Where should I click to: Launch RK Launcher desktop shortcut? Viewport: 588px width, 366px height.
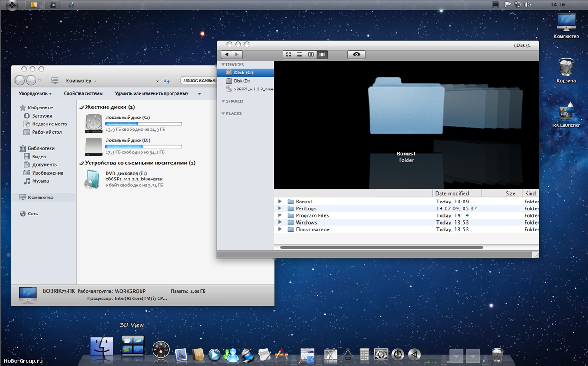click(x=566, y=115)
